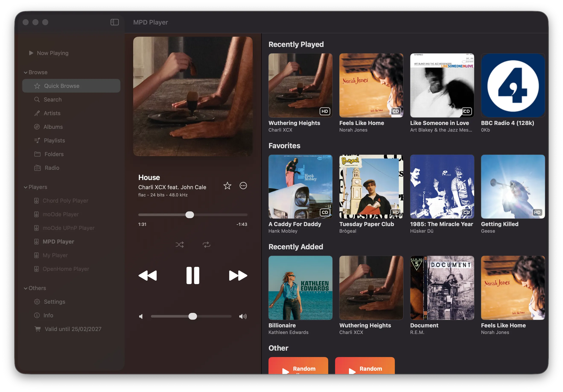The height and width of the screenshot is (392, 563).
Task: Open the Getting Killed album thumbnail
Action: (x=513, y=186)
